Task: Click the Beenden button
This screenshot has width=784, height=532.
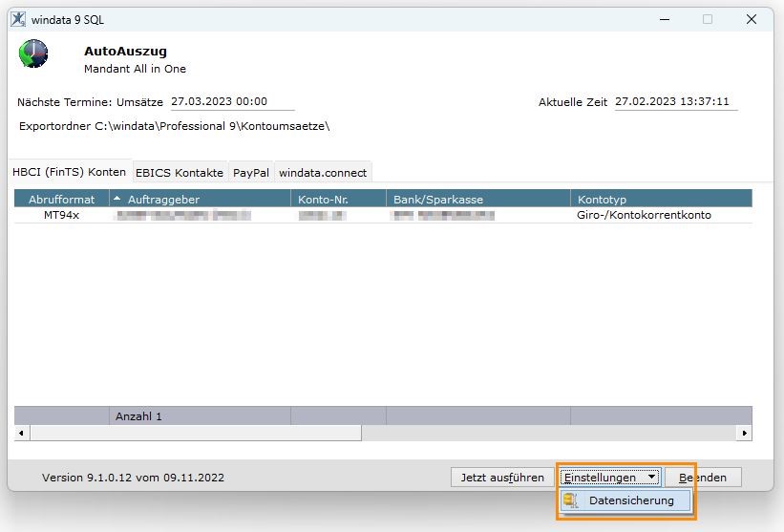Action: click(x=703, y=478)
